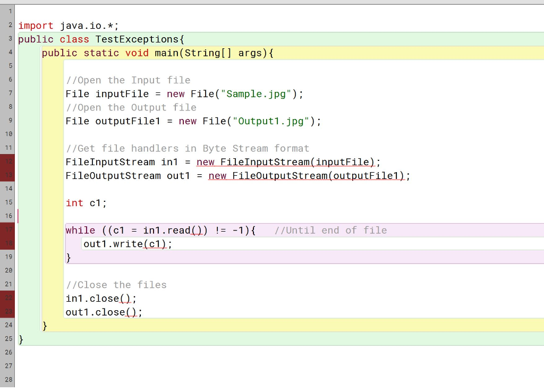544x392 pixels.
Task: Click the while keyword on line 17
Action: [x=80, y=230]
